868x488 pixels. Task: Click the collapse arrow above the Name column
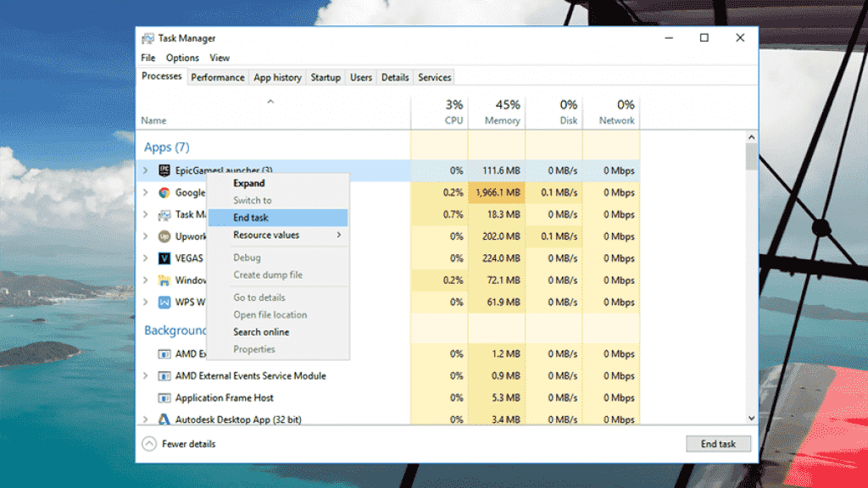point(270,100)
